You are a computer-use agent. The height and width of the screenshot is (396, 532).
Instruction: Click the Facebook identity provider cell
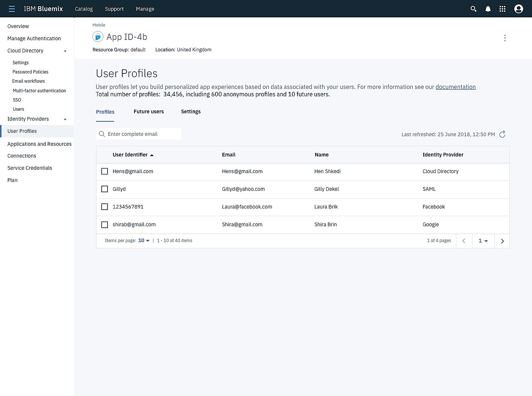pos(434,207)
